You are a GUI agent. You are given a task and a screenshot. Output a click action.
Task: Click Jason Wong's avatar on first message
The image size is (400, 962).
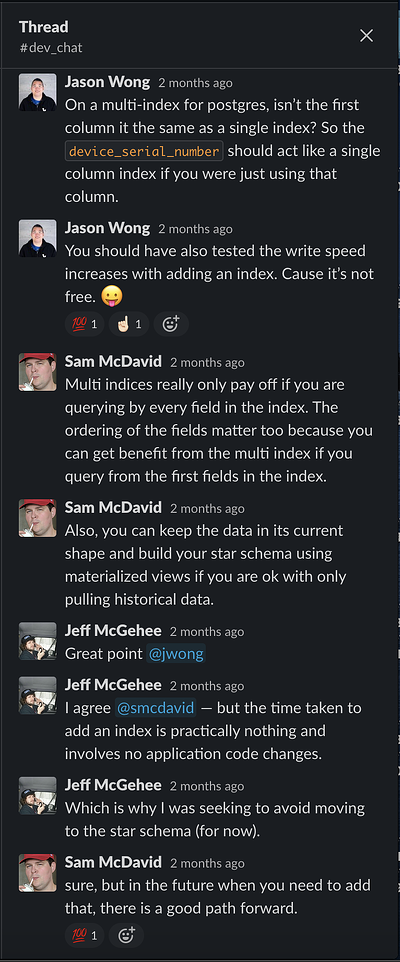[38, 93]
